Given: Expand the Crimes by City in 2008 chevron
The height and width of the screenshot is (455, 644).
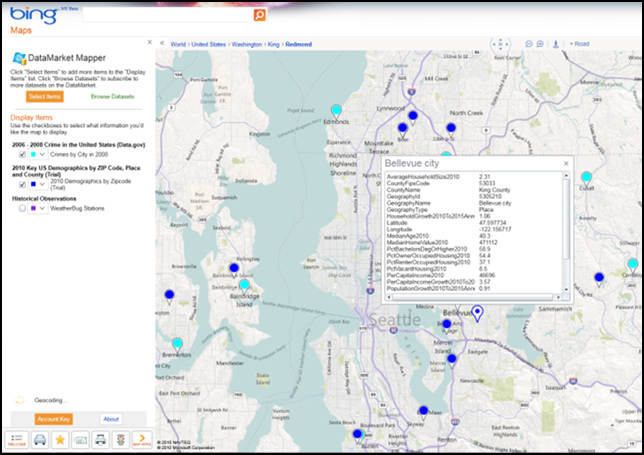Looking at the screenshot, I should pos(42,154).
